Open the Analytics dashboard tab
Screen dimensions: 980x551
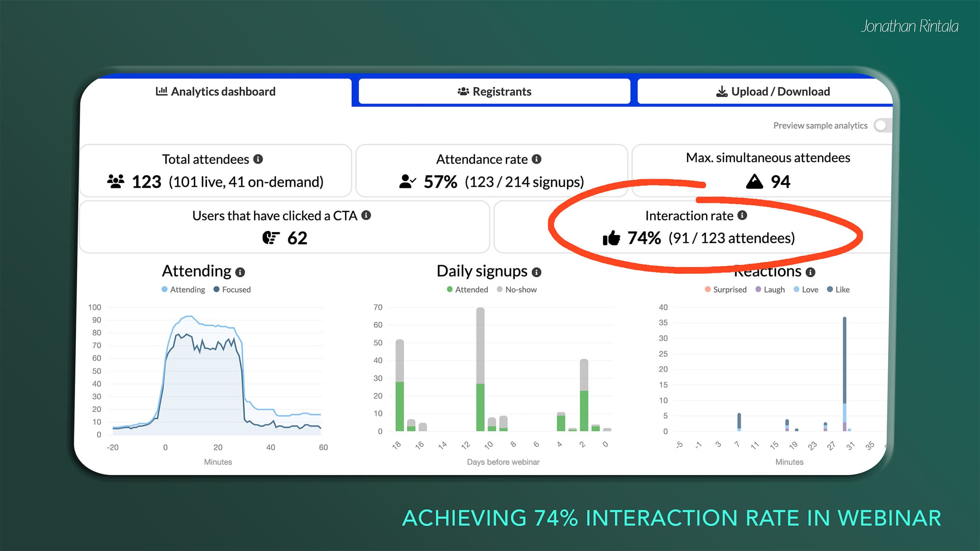point(216,92)
